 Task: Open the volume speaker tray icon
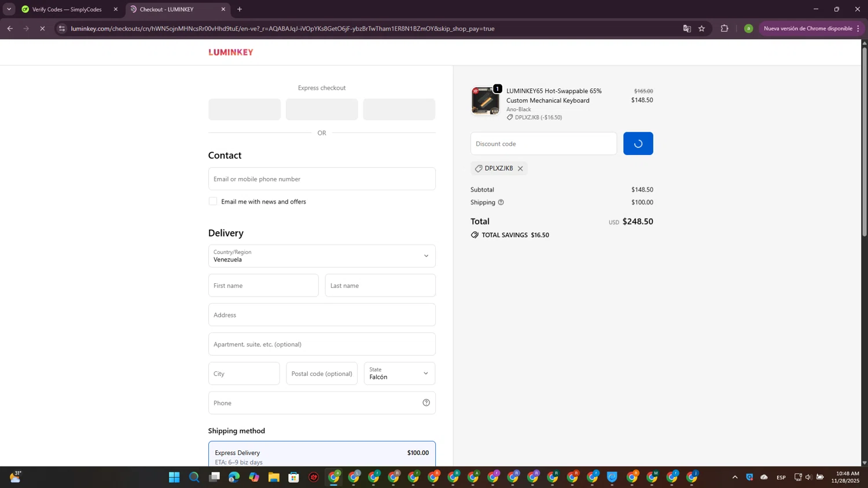pyautogui.click(x=808, y=477)
